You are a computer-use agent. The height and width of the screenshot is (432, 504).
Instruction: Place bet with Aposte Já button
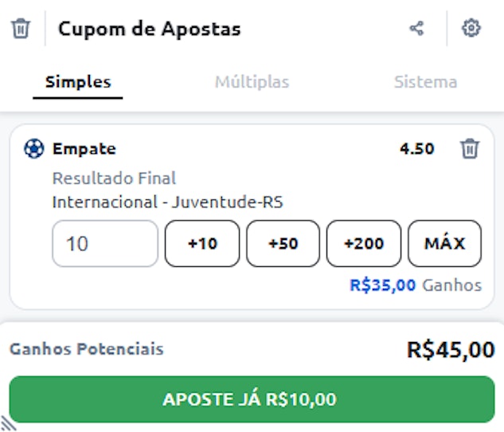coord(252,399)
